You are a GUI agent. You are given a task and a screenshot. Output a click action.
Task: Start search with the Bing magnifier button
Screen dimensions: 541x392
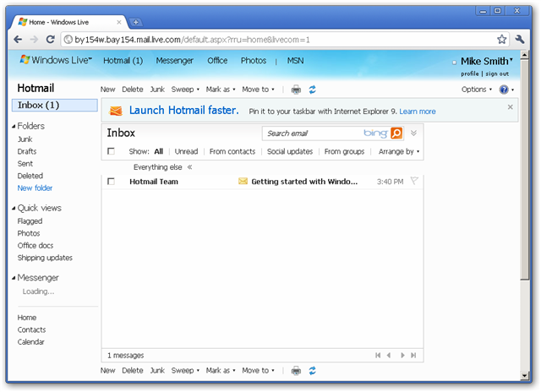click(396, 133)
